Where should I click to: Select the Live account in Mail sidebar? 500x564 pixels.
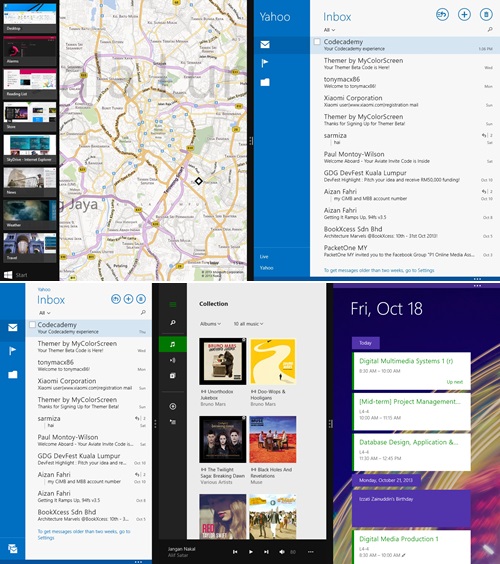point(264,256)
